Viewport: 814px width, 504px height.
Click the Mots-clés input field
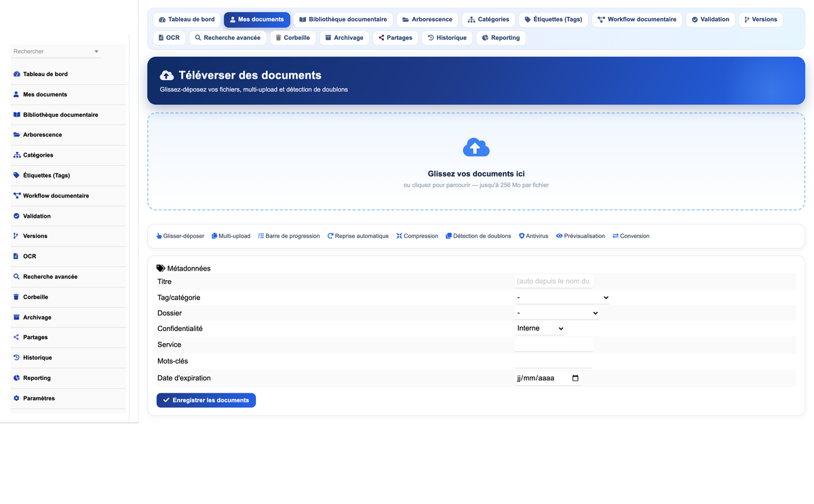pos(554,362)
